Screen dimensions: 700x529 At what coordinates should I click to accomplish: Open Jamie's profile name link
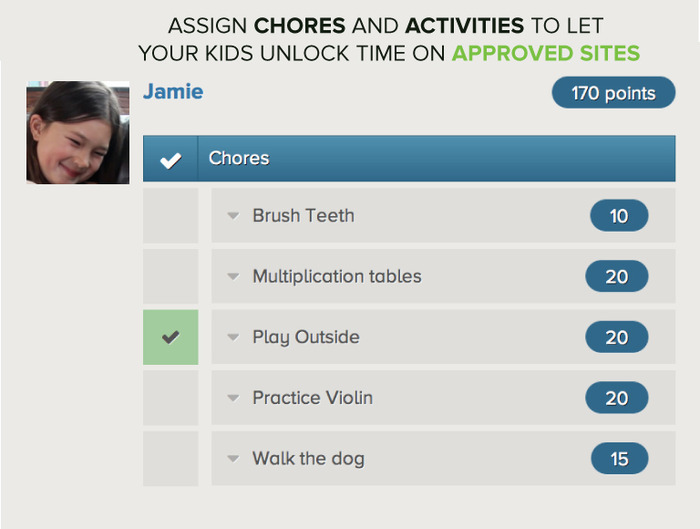[173, 92]
